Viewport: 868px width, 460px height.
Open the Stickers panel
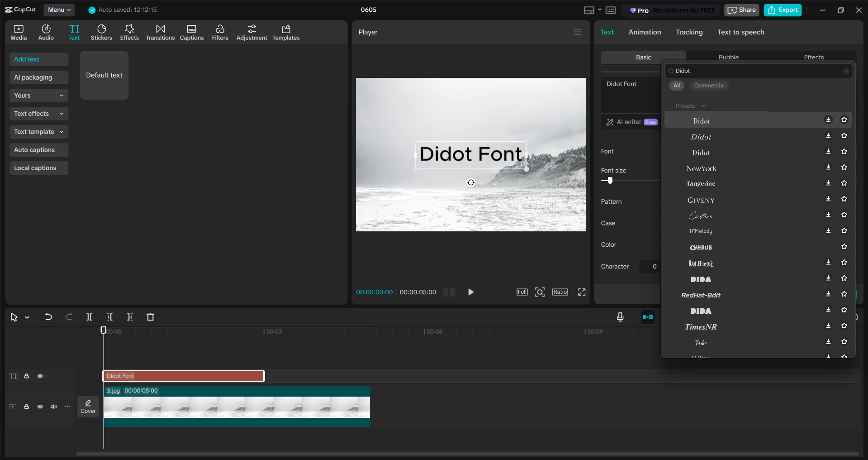click(x=101, y=32)
